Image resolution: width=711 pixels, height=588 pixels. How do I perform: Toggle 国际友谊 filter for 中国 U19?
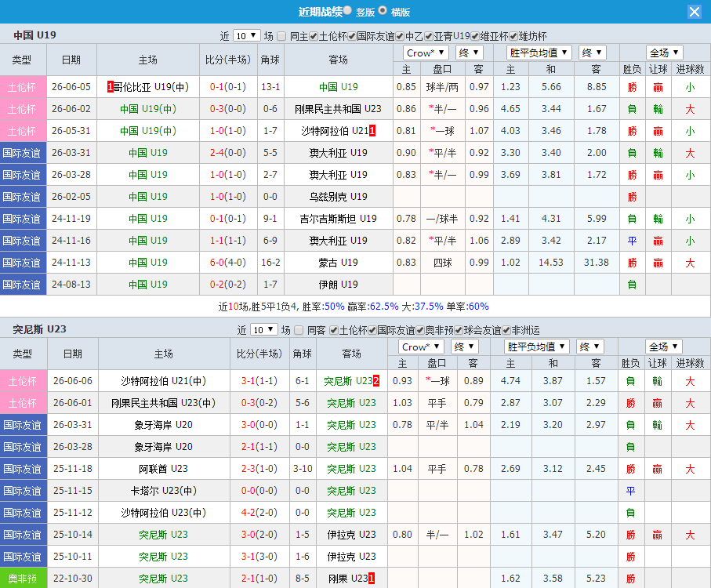352,36
